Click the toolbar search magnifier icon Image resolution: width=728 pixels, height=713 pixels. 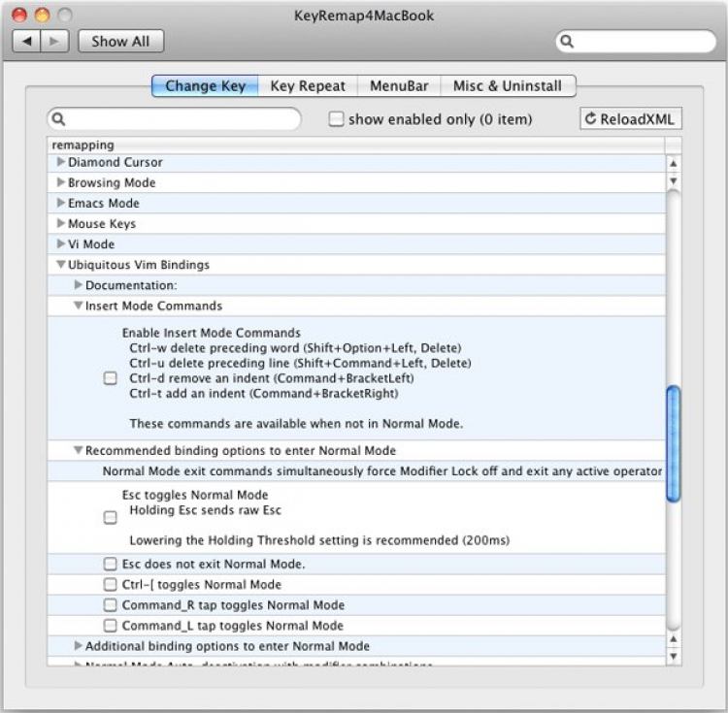click(567, 42)
